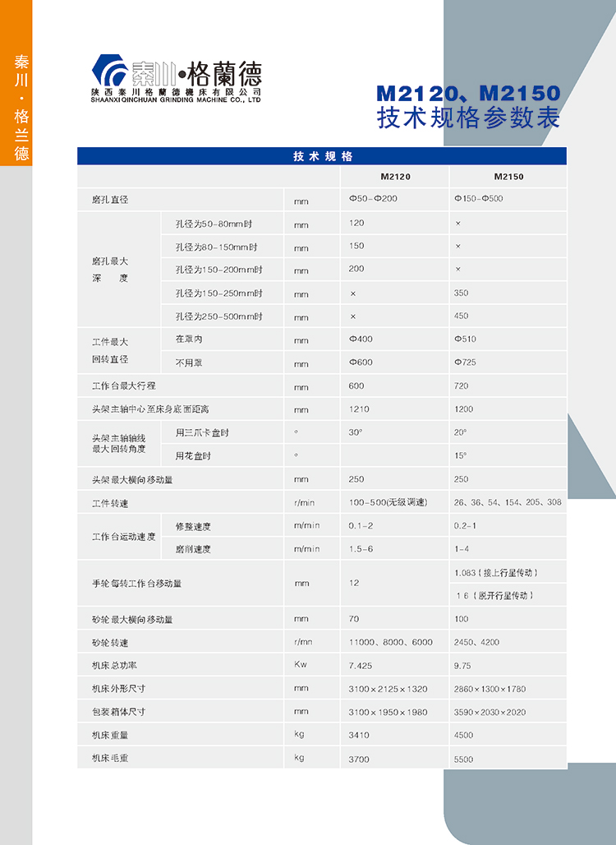
Task: Select the 16 (脱开行星传动) cell
Action: tap(494, 595)
